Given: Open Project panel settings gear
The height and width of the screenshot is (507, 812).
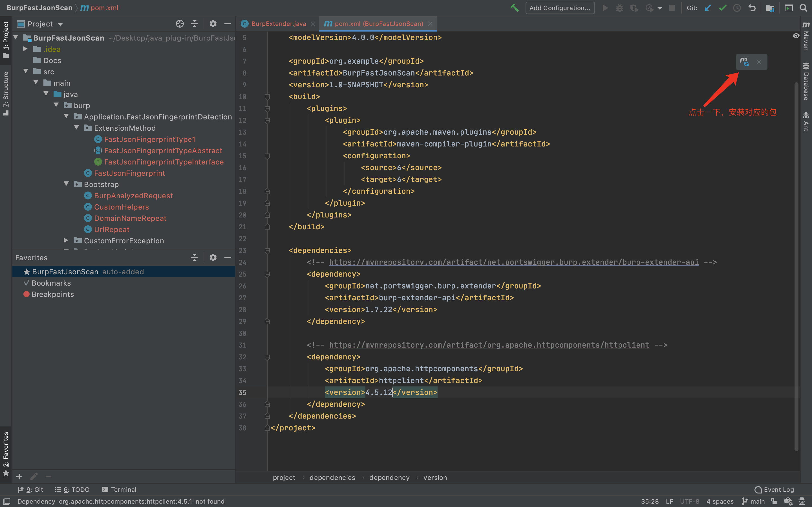Looking at the screenshot, I should pyautogui.click(x=213, y=24).
